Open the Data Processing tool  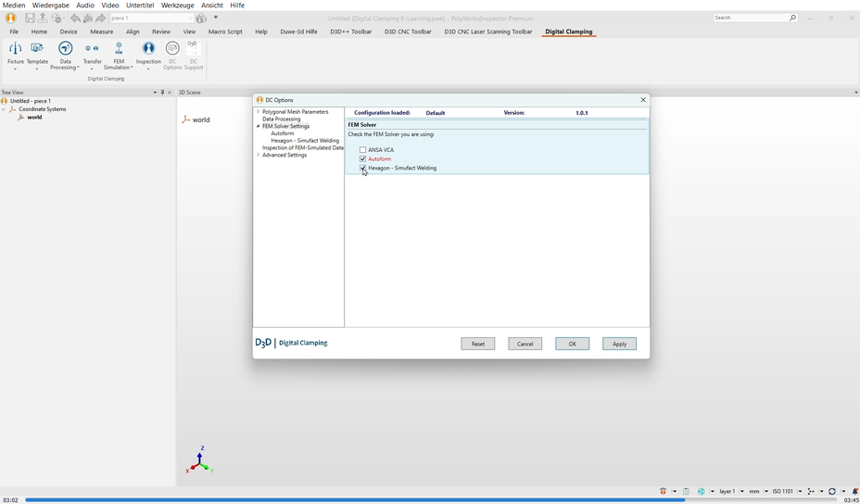pos(65,56)
